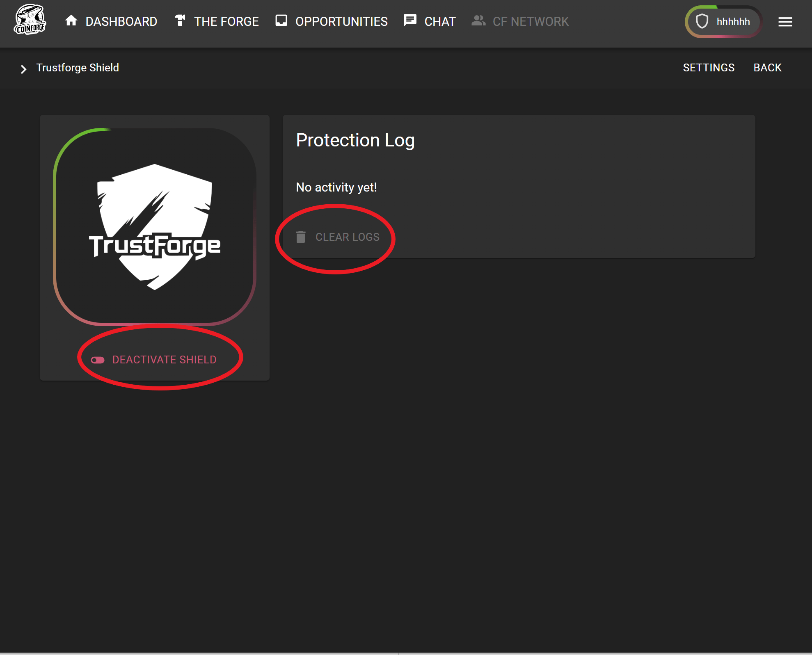
Task: Click the Opportunities chat bubble icon
Action: click(281, 21)
